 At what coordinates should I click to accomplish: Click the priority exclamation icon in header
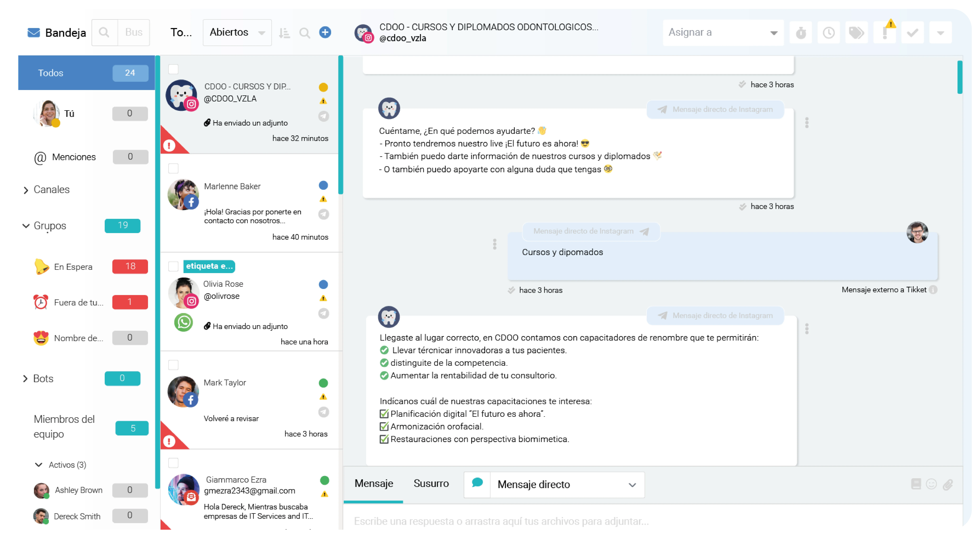(884, 33)
